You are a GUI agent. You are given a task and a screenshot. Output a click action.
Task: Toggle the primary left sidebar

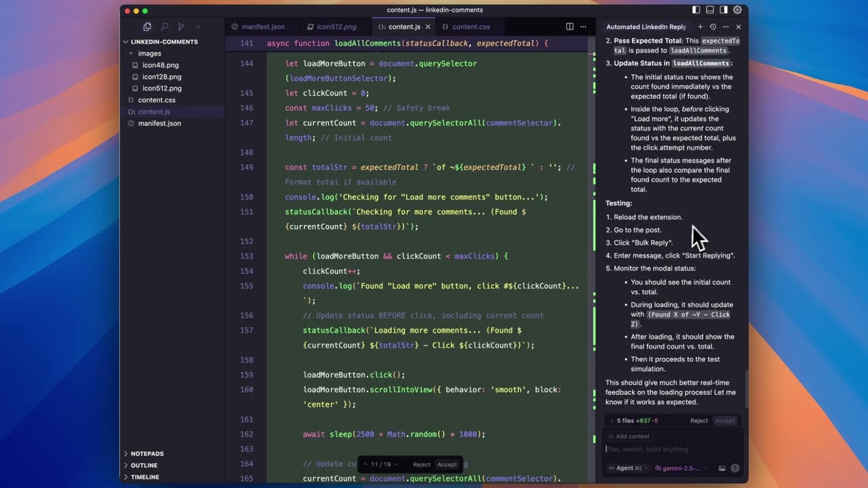696,10
